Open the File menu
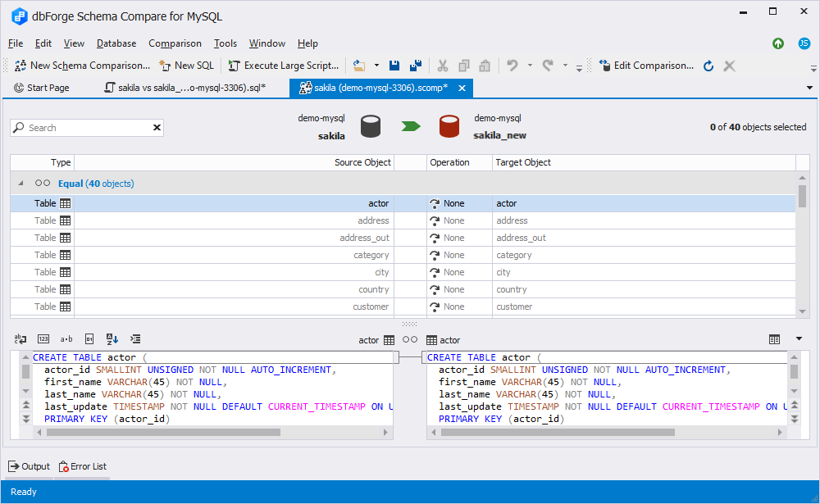820x504 pixels. (x=16, y=43)
